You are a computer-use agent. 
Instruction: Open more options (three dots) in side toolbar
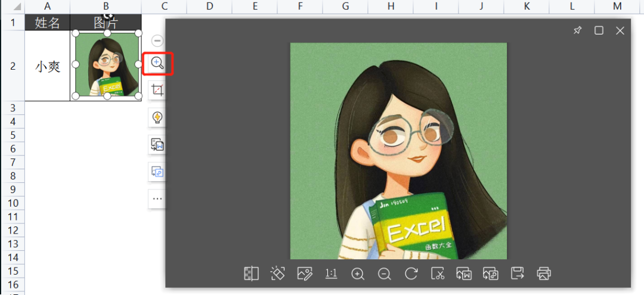tap(157, 198)
